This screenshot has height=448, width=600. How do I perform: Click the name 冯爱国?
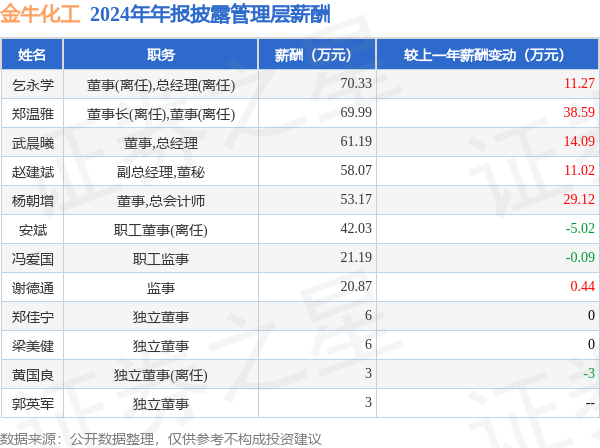pyautogui.click(x=33, y=259)
